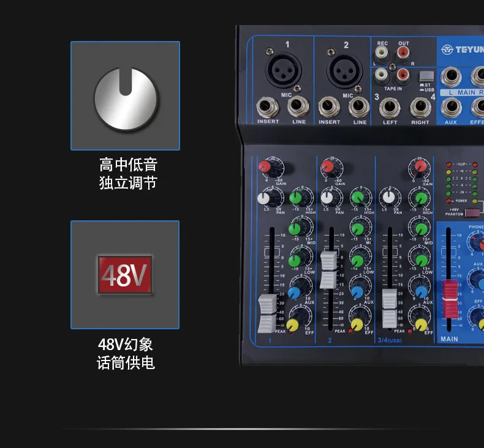Click the red MAIN fader cap
This screenshot has width=484, height=448.
pyautogui.click(x=450, y=299)
